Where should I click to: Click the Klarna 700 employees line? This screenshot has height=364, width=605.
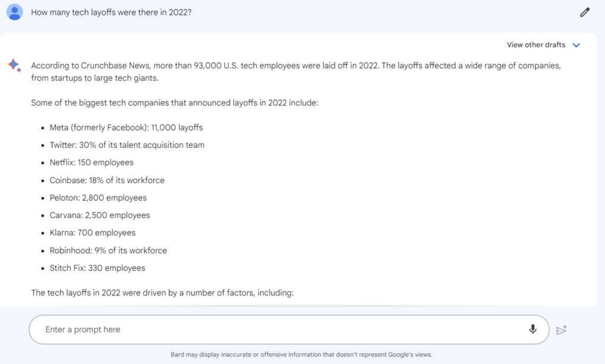point(93,233)
